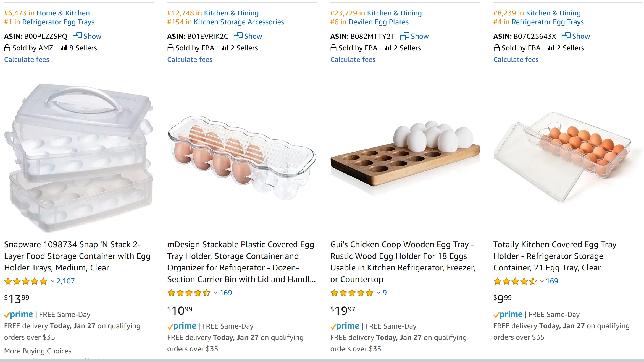Open the Deviled Egg Plates category link

[x=378, y=22]
